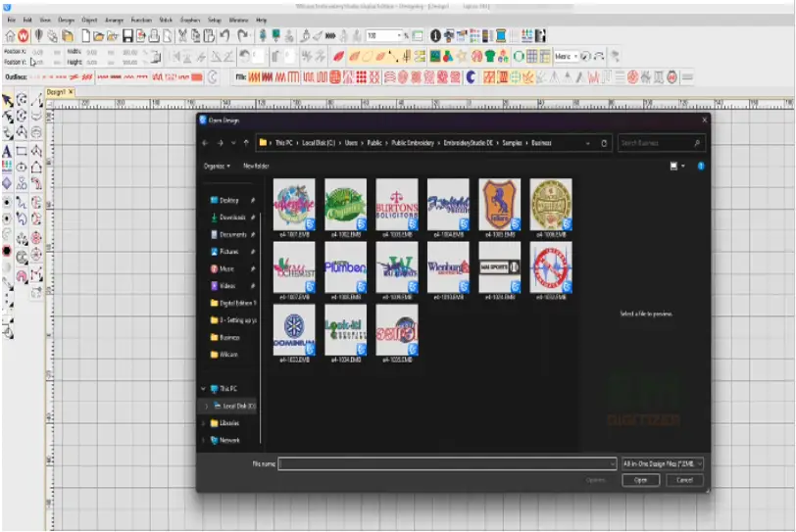Open the File menu
Screen dimensions: 796x532
[x=11, y=20]
